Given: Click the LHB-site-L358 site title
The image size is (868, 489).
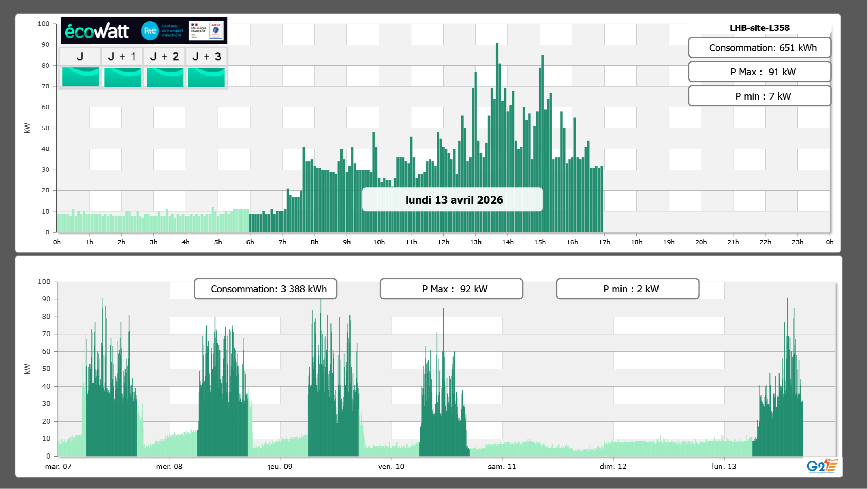Looking at the screenshot, I should pyautogui.click(x=759, y=28).
